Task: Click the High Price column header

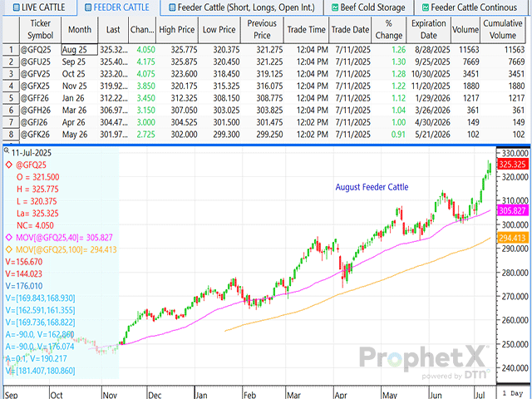Action: [177, 30]
